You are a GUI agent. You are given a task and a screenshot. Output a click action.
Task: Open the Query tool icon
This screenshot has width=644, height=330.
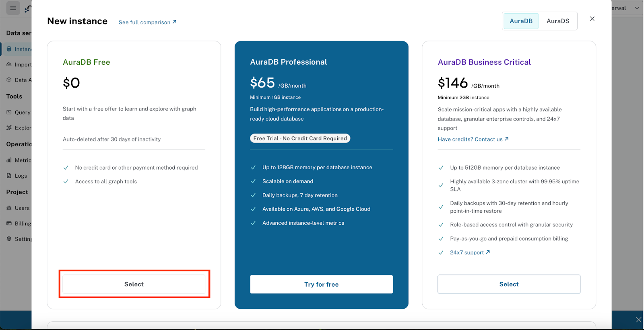point(9,112)
